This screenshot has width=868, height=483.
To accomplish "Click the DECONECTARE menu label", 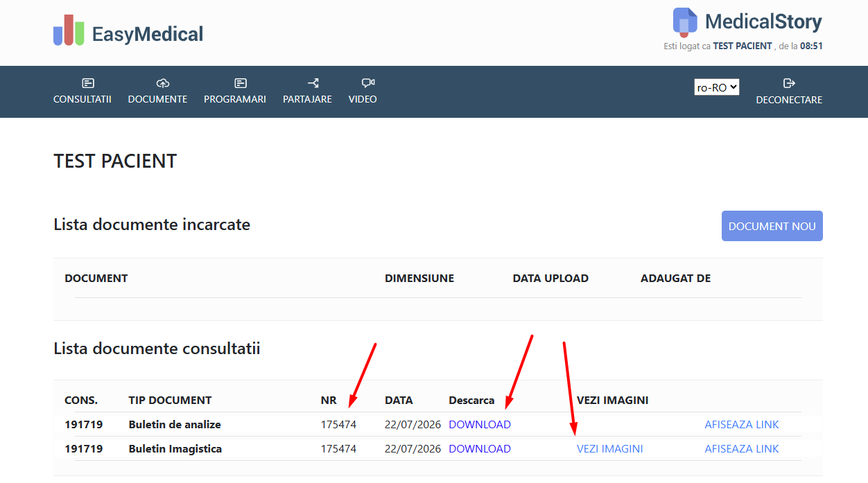I will (x=789, y=100).
